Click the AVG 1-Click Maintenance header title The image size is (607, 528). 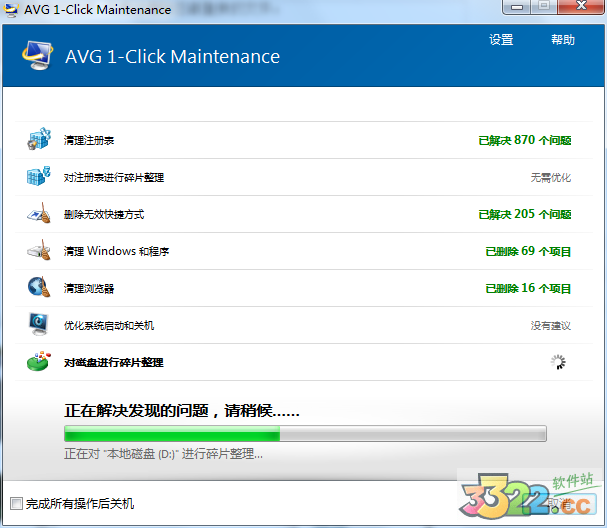[x=172, y=57]
